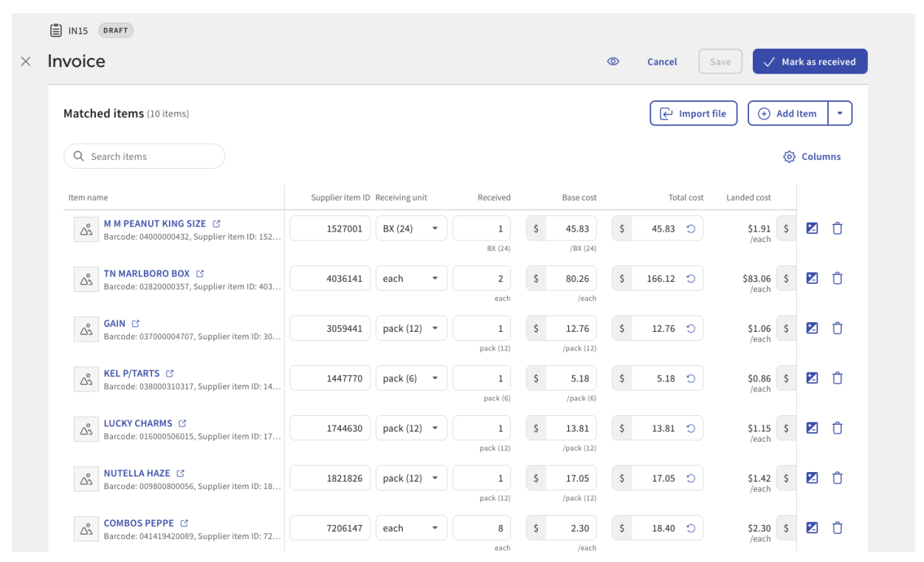This screenshot has height=562, width=924.
Task: Reset total cost 13.81 for LUCKY CHARMS
Action: tap(691, 429)
